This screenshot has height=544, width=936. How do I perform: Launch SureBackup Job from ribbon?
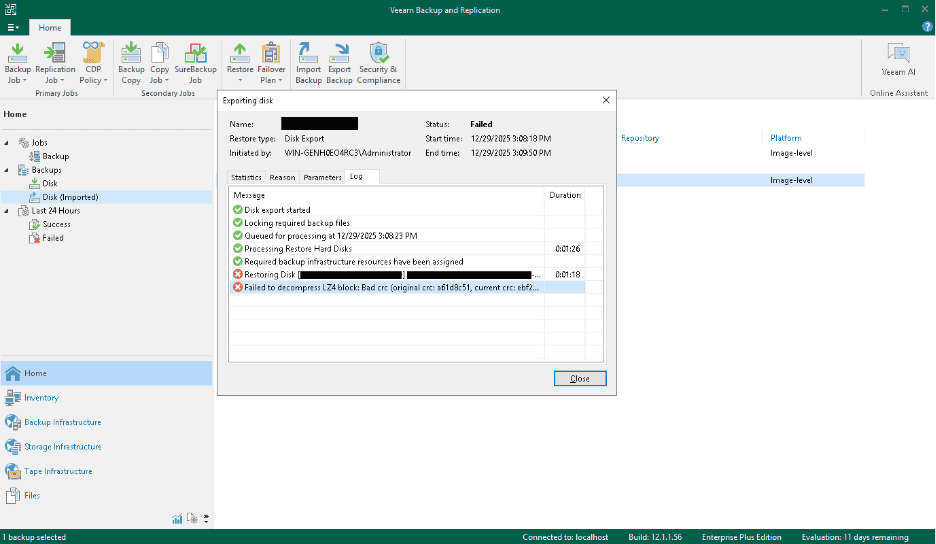(x=195, y=63)
